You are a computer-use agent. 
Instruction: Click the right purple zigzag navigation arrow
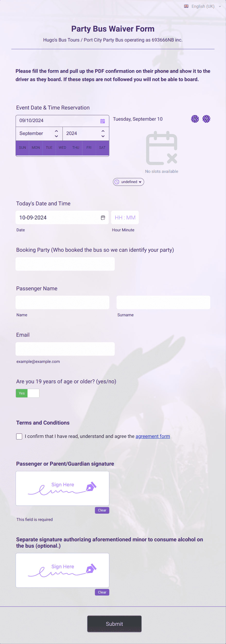[207, 119]
